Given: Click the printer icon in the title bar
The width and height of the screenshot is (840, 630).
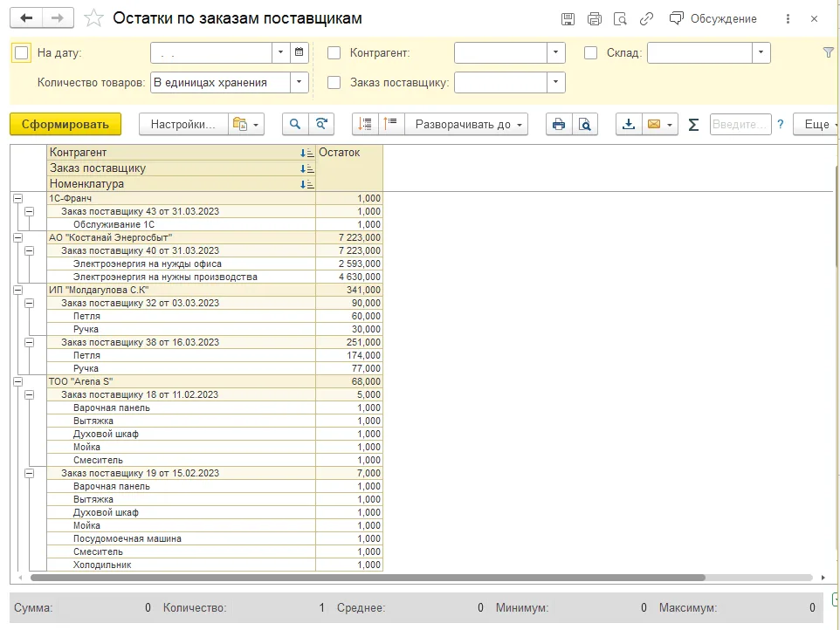Looking at the screenshot, I should pos(594,19).
